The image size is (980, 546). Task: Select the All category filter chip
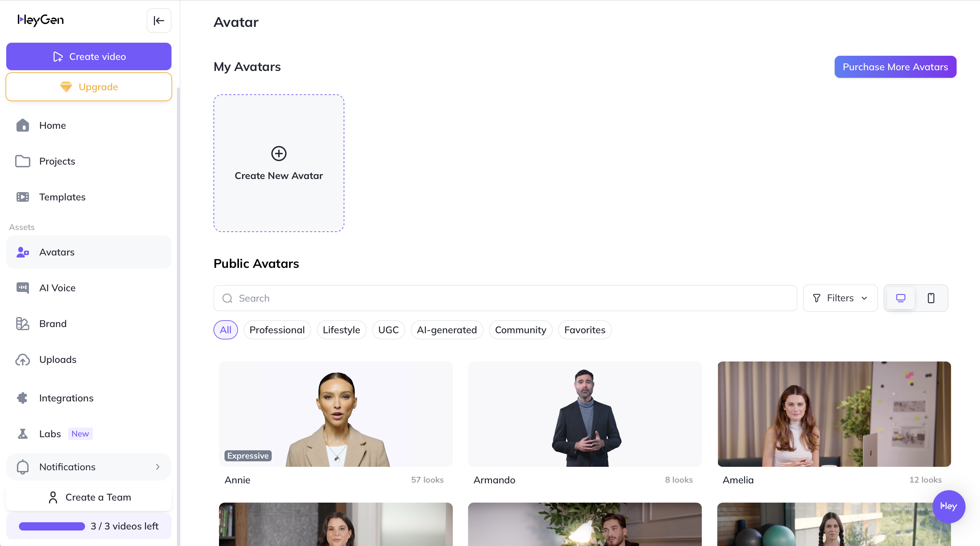(225, 330)
